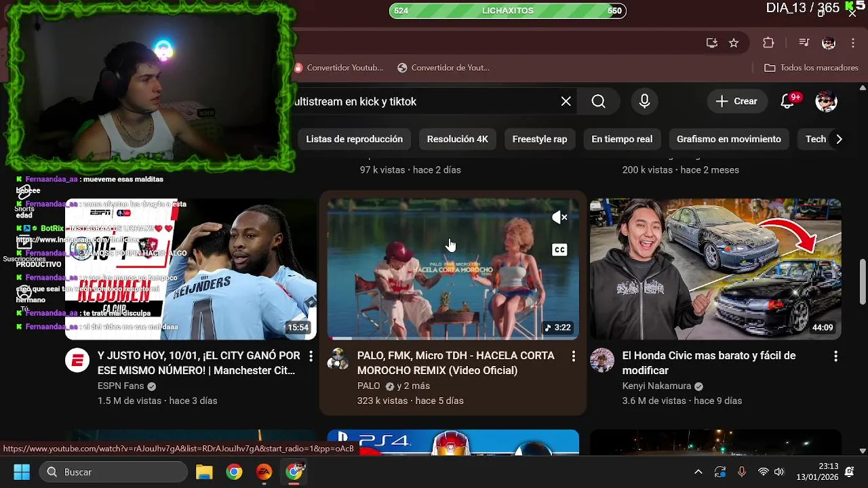Open the Chrome extensions puzzle icon
Image resolution: width=868 pixels, height=488 pixels.
768,43
